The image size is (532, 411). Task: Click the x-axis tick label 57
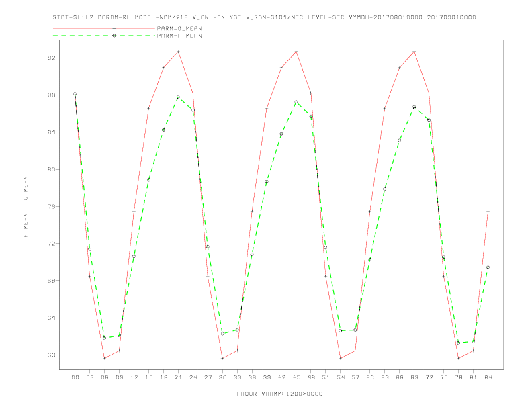[355, 377]
